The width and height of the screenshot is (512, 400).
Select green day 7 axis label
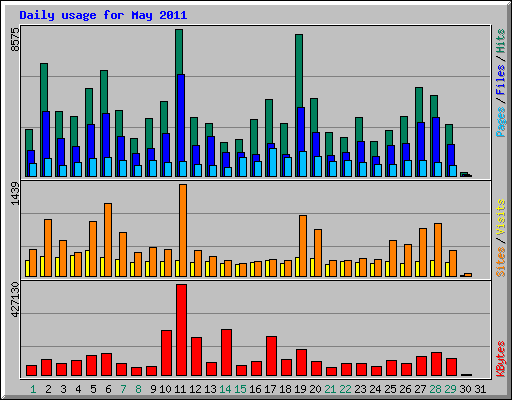point(123,389)
